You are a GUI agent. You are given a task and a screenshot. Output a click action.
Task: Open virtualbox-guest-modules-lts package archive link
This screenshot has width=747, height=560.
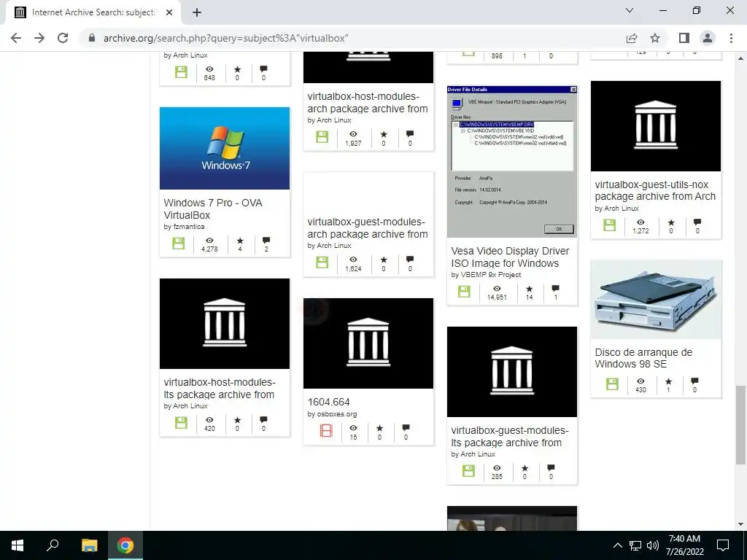click(510, 436)
